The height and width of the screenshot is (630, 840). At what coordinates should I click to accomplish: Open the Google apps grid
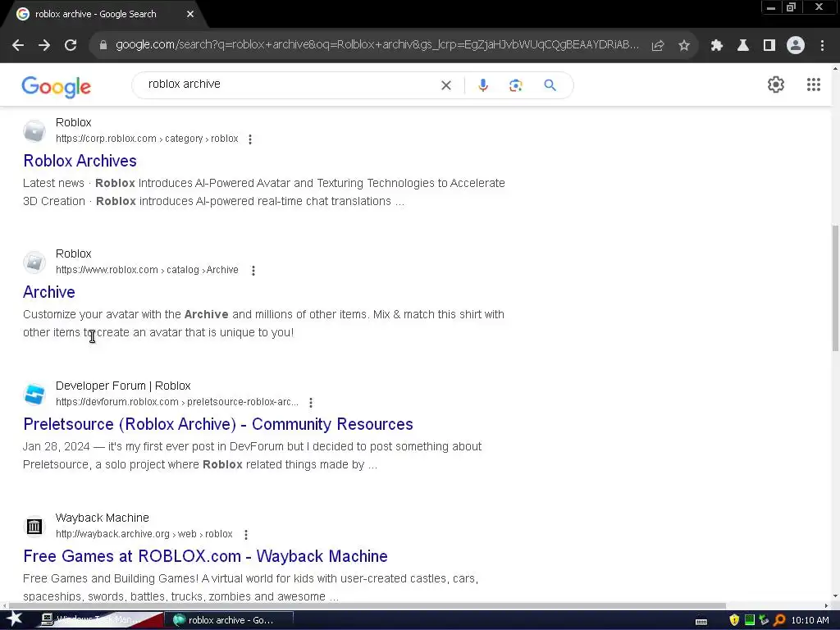pyautogui.click(x=814, y=84)
